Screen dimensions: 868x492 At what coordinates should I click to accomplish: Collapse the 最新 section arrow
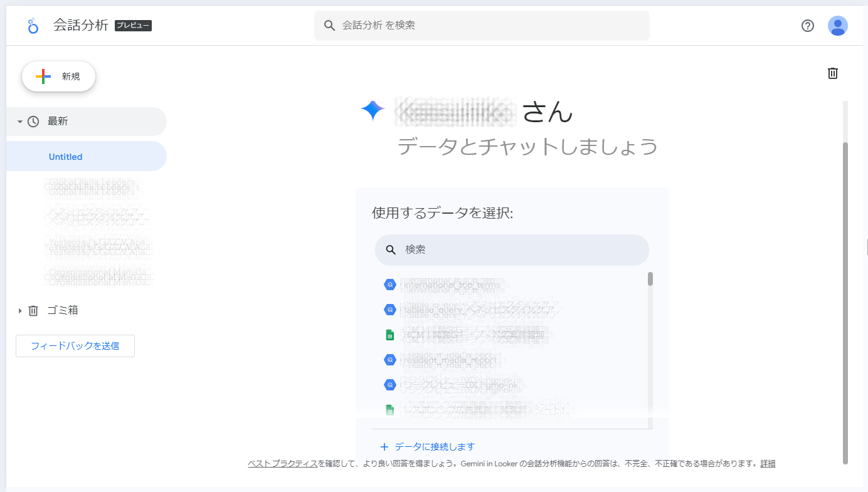20,122
